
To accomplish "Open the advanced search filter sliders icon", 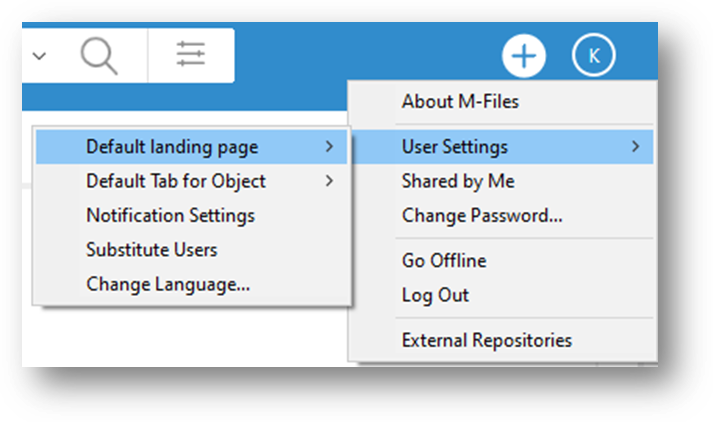I will click(191, 55).
